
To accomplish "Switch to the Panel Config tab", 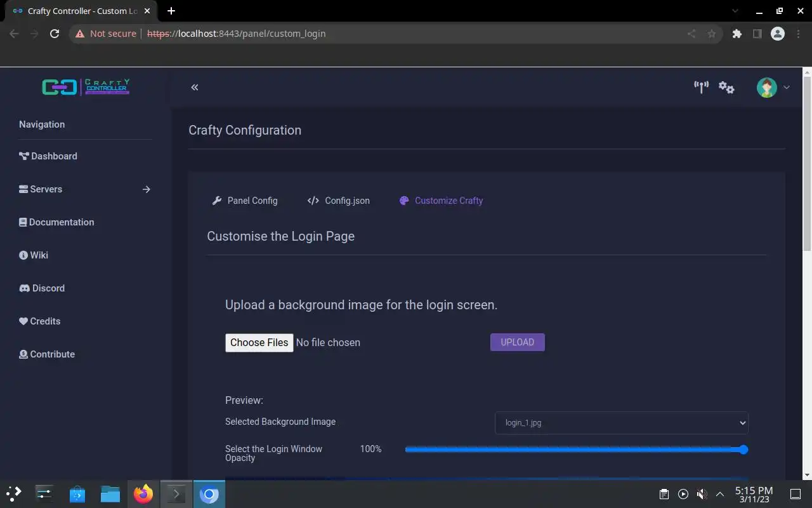I will [x=245, y=201].
